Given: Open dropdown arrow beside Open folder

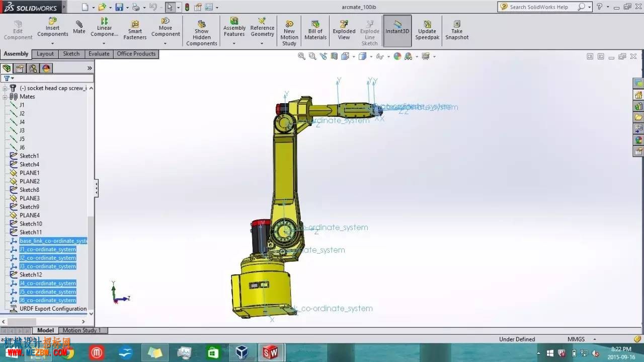Looking at the screenshot, I should point(110,8).
